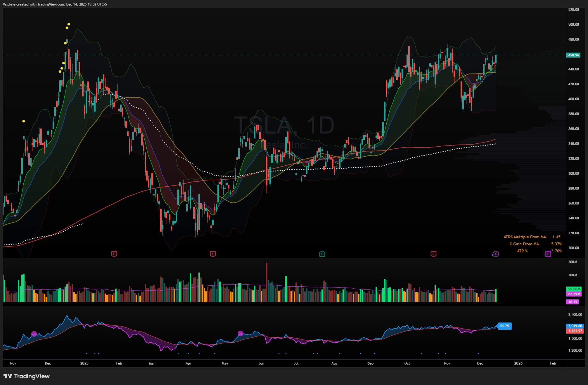
Task: Click the TradingView.com text in the header
Action: point(51,4)
